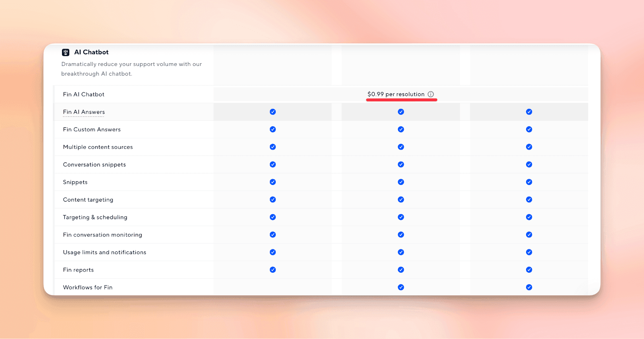Select the Fin conversation monitoring row label
Viewport: 644px width, 339px height.
[x=103, y=235]
